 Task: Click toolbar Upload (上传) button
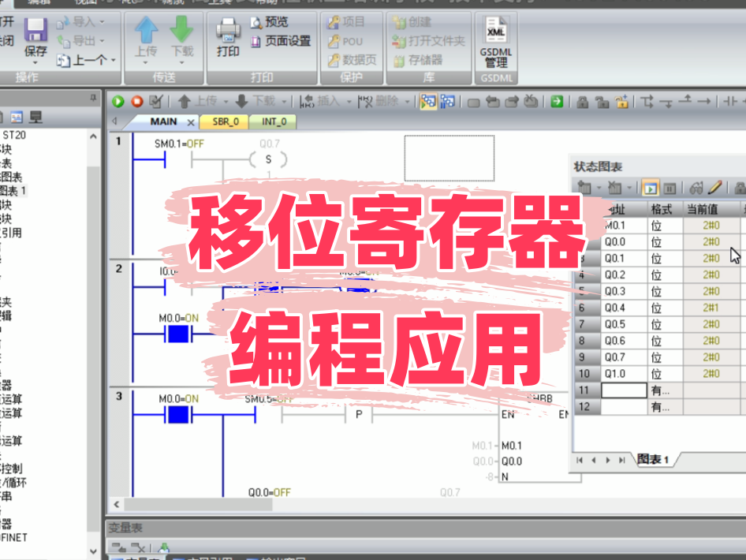[197, 101]
